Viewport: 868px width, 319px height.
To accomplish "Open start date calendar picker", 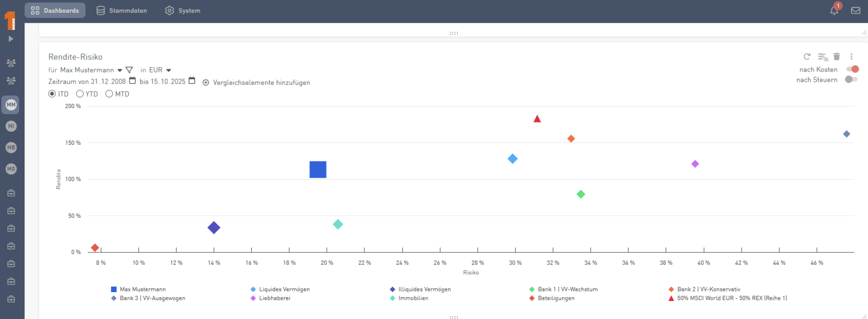I will 132,81.
